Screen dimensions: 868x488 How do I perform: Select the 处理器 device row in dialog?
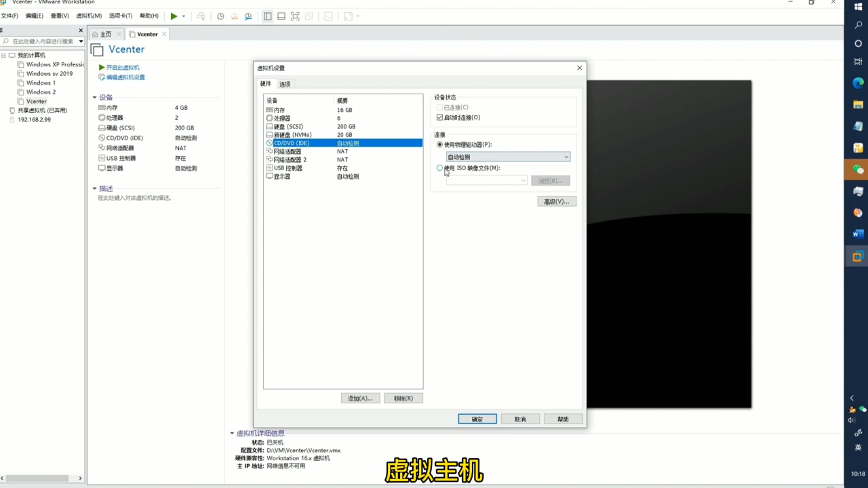point(343,118)
